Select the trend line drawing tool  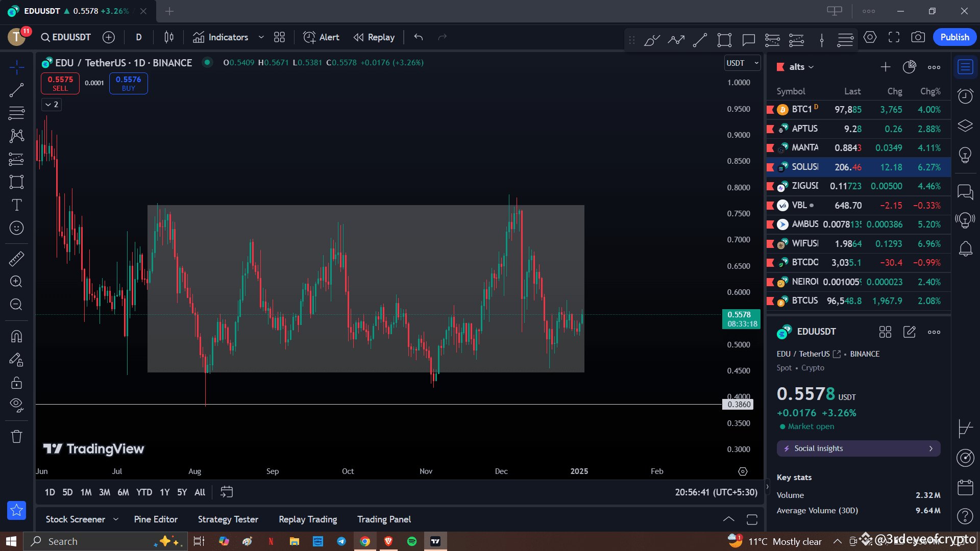tap(16, 90)
